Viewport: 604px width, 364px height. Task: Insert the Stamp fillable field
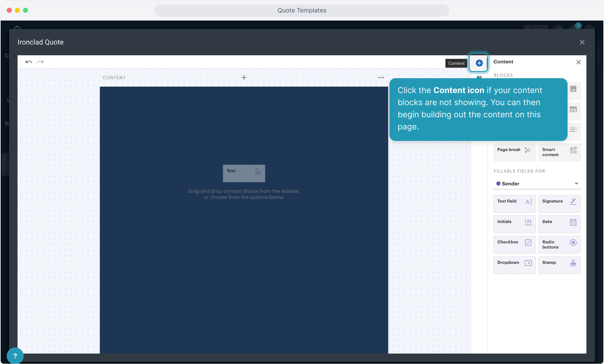559,265
